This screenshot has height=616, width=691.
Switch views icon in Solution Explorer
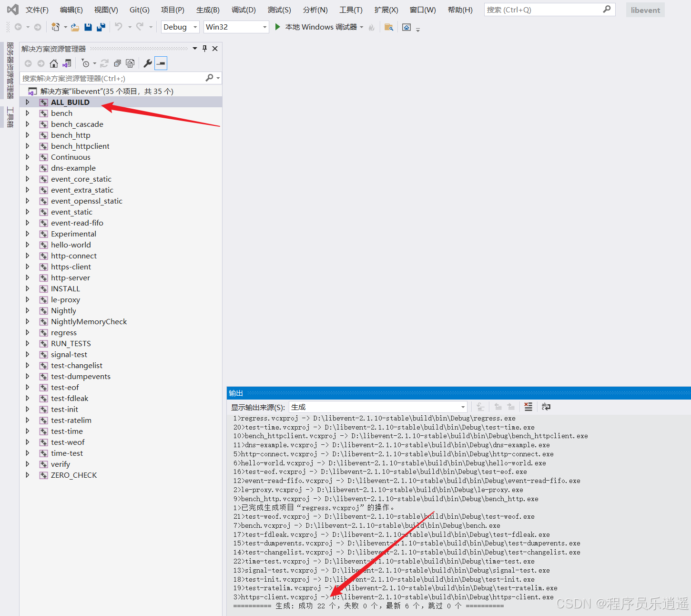[67, 63]
